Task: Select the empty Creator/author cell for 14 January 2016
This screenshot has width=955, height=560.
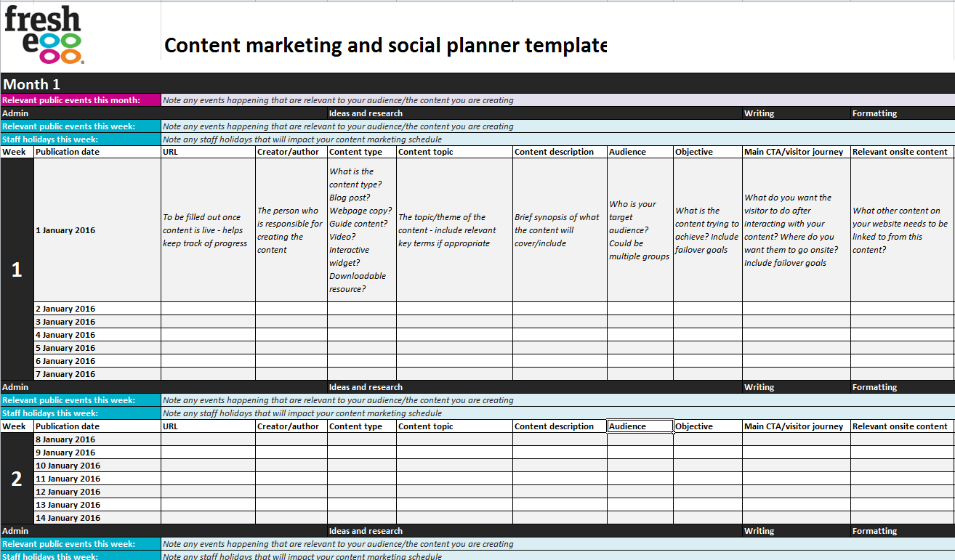Action: (x=291, y=518)
